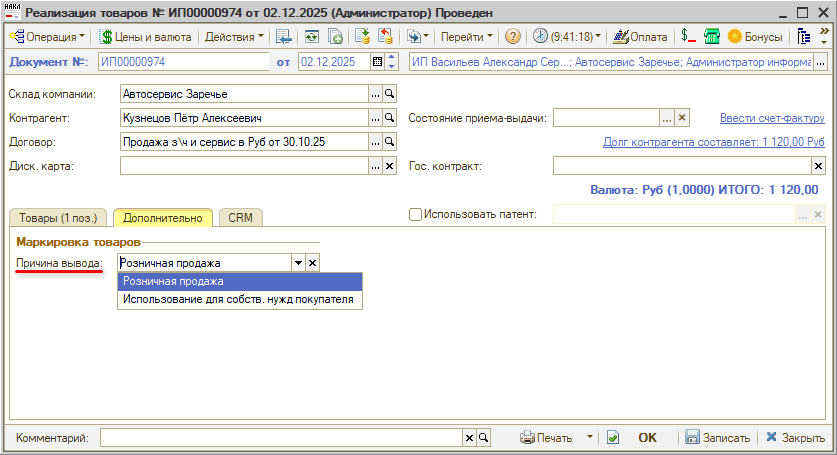
Task: Clear the Причина вывода field
Action: coord(312,263)
